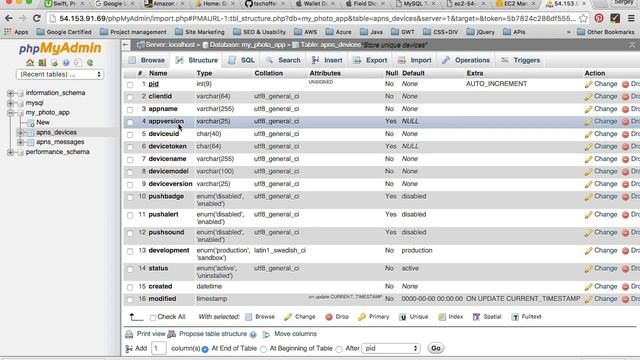
Task: Expand apns_messages table node
Action: 20,142
